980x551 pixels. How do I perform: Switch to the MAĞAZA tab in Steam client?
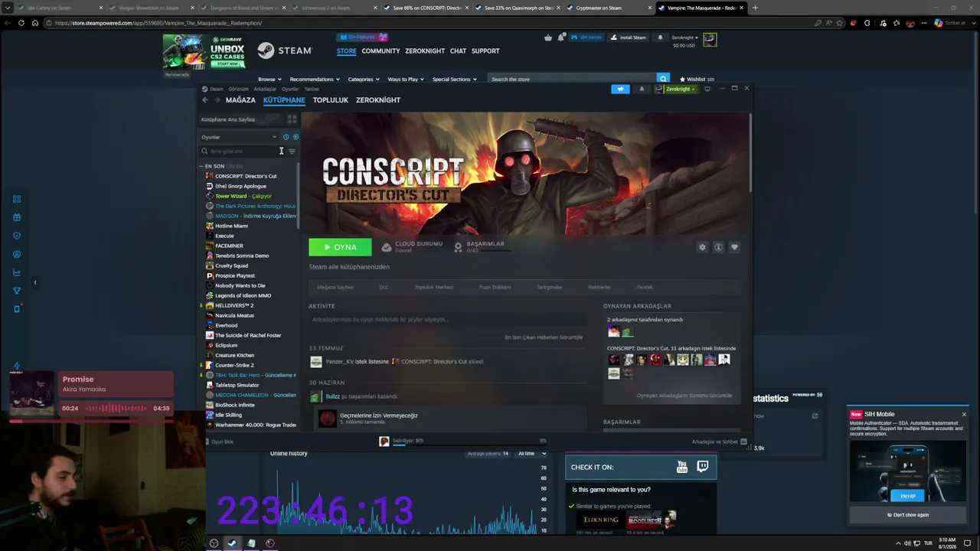[x=240, y=100]
